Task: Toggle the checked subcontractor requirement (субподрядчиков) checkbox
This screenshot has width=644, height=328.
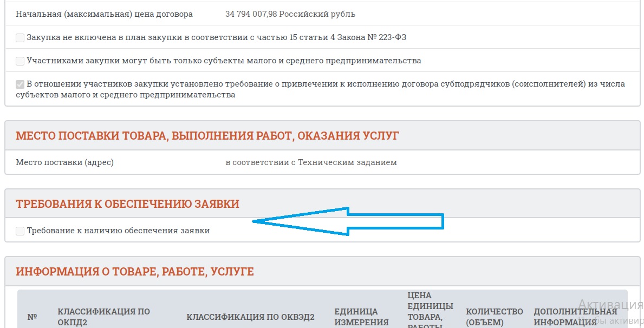Action: pos(20,84)
